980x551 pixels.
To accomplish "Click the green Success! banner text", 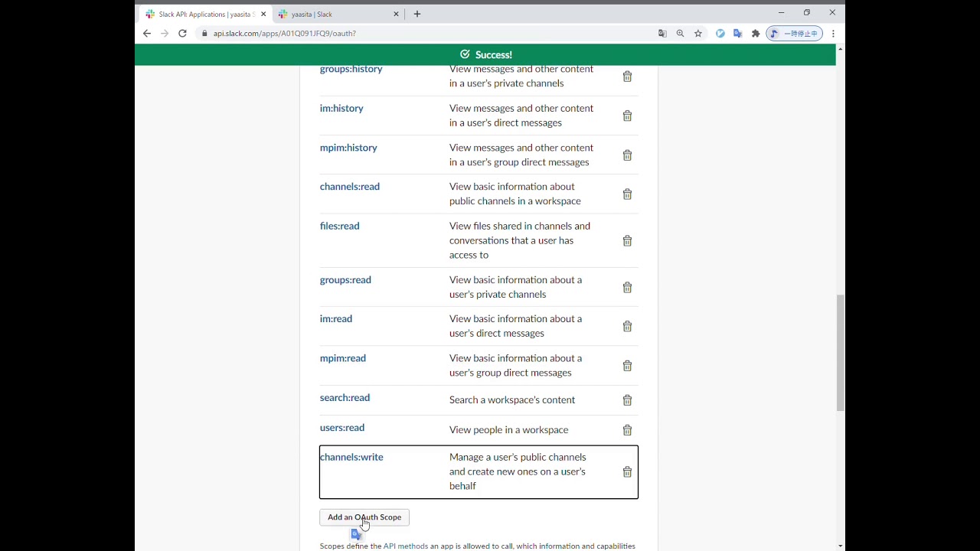I will click(x=494, y=55).
